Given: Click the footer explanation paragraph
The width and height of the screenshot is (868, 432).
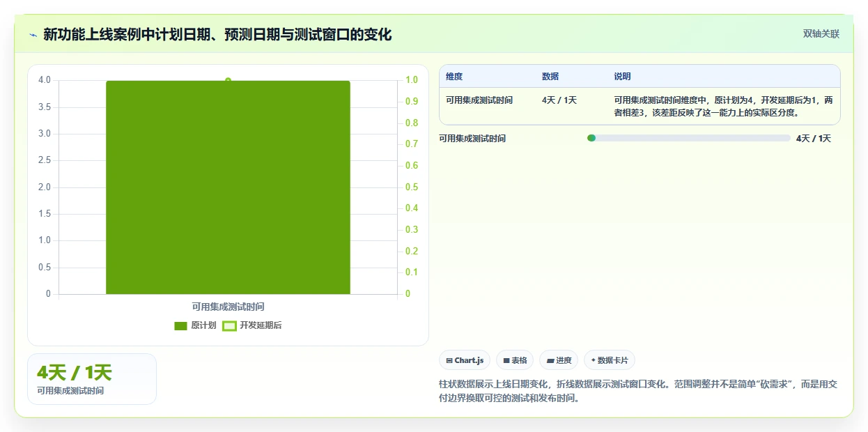Looking at the screenshot, I should [x=639, y=391].
